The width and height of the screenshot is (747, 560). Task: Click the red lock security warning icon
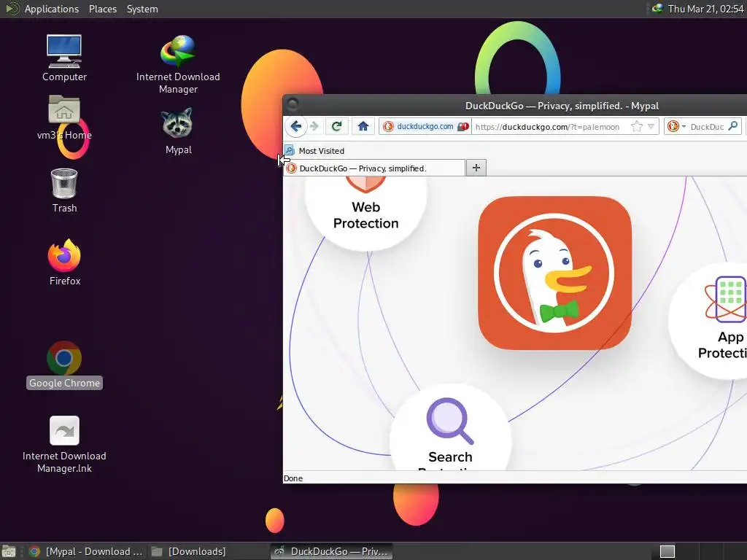[462, 127]
